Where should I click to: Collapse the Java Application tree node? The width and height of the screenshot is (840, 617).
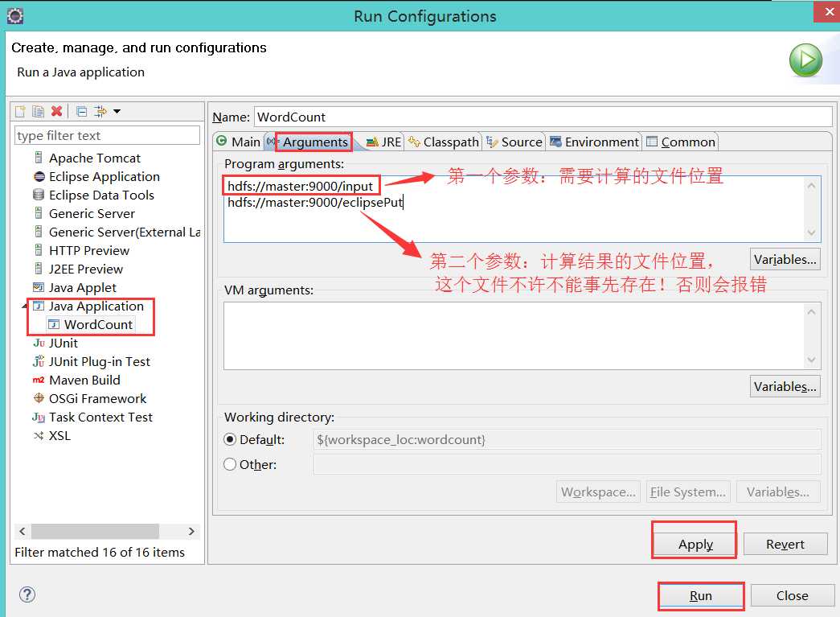point(24,306)
